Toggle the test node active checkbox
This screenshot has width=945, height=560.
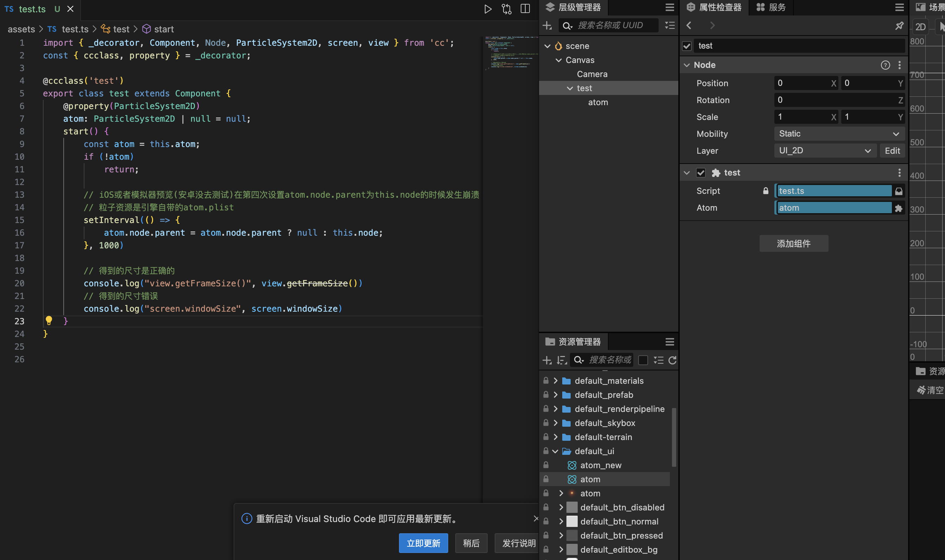coord(686,46)
